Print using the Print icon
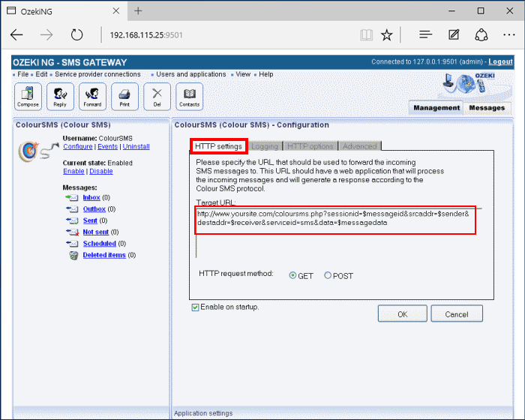525x420 pixels. click(124, 97)
